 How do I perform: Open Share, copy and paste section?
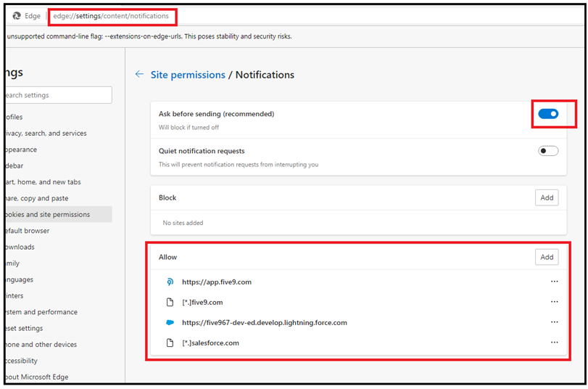59,198
